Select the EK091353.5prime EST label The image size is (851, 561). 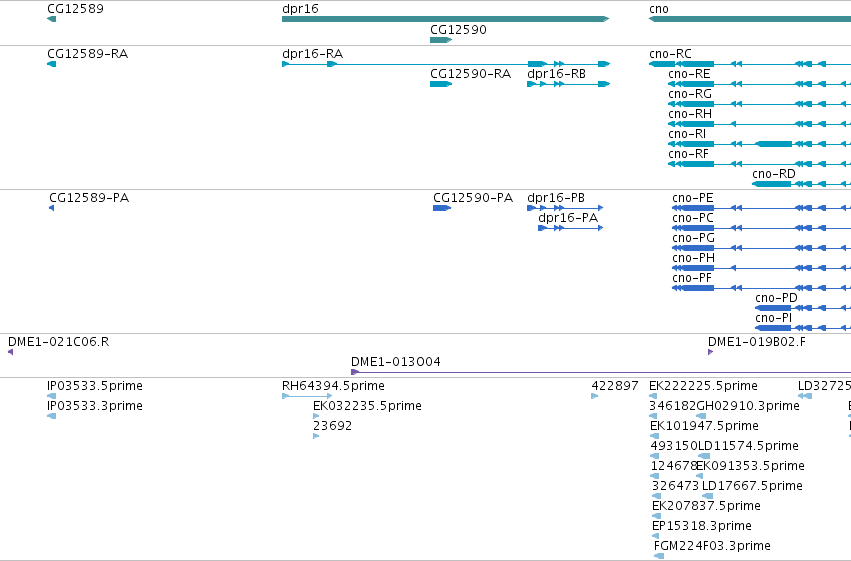click(750, 467)
